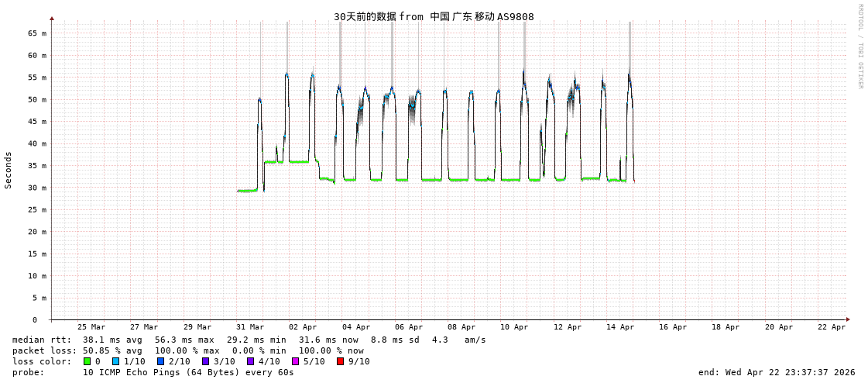Click the 25 Mar date label
Image resolution: width=868 pixels, height=383 pixels.
coord(91,327)
